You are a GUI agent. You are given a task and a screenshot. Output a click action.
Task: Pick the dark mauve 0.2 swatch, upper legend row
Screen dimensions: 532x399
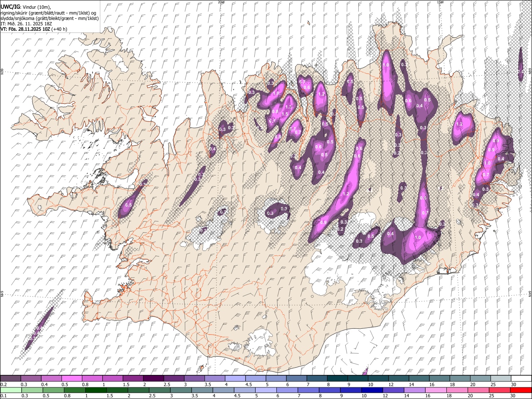click(x=10, y=378)
